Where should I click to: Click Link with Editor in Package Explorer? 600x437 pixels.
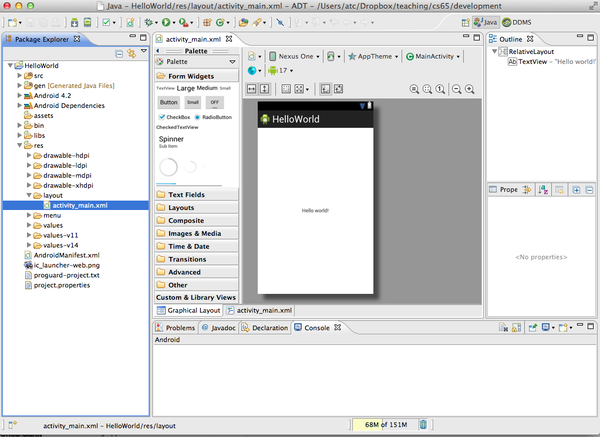point(132,54)
